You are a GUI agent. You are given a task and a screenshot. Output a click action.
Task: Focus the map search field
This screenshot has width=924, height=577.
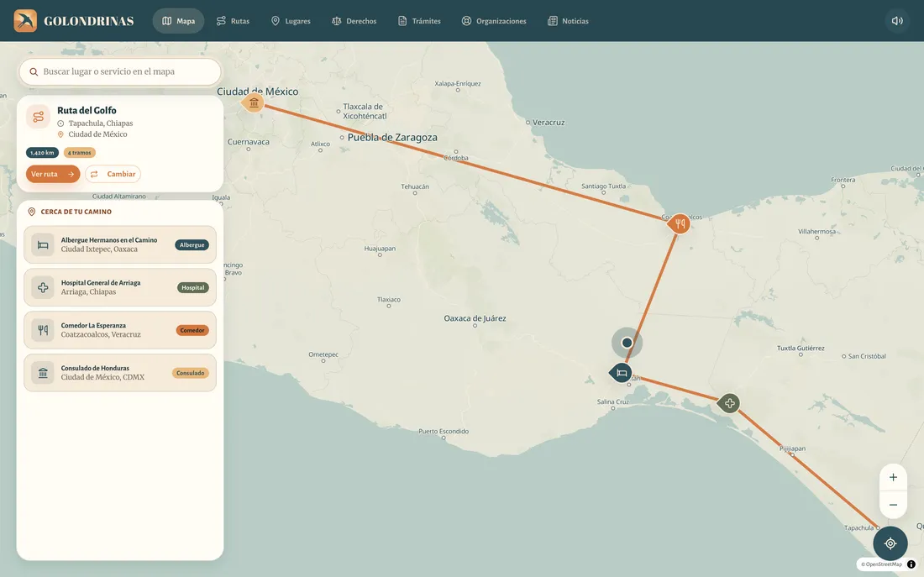tap(120, 71)
